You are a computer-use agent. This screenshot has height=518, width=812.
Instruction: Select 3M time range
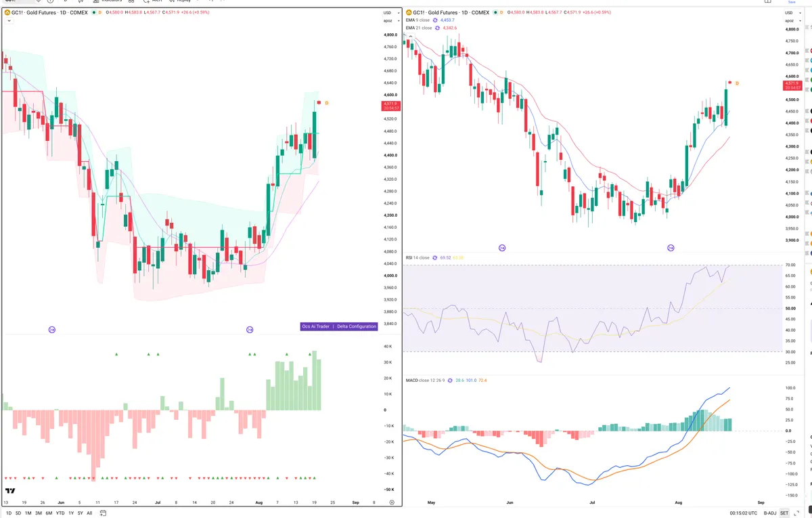click(x=39, y=513)
